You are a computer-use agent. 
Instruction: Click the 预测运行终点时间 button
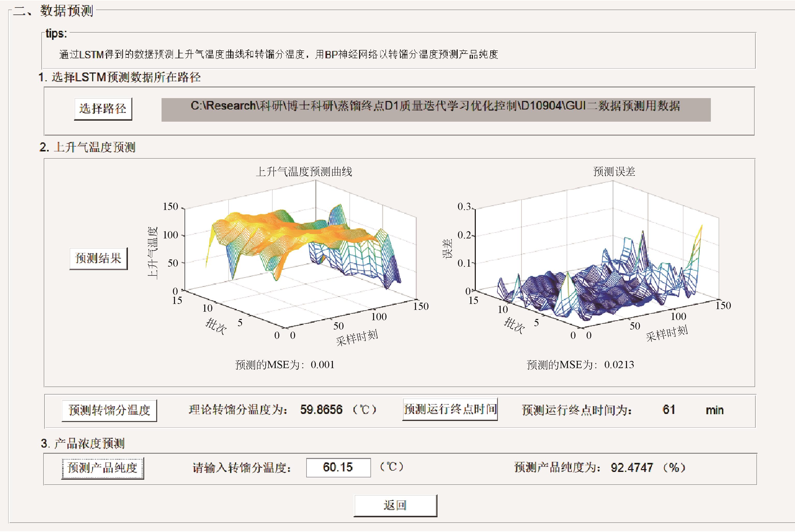pos(450,410)
